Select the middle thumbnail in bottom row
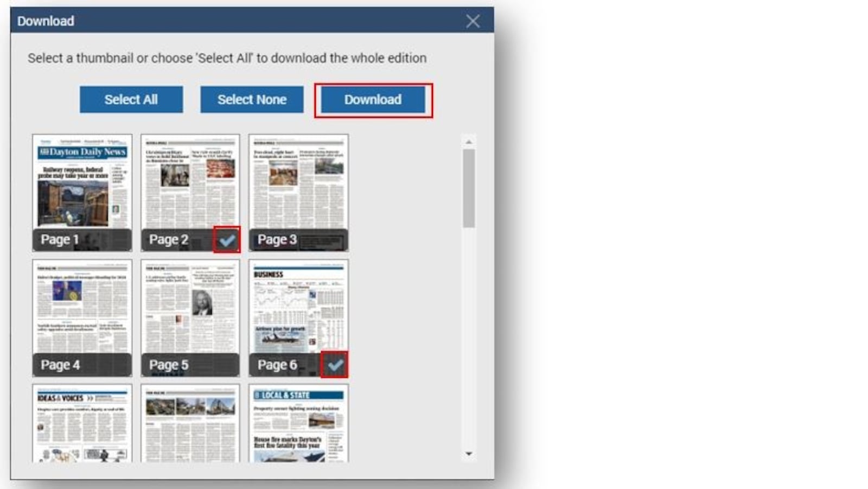The image size is (868, 489). 190,423
